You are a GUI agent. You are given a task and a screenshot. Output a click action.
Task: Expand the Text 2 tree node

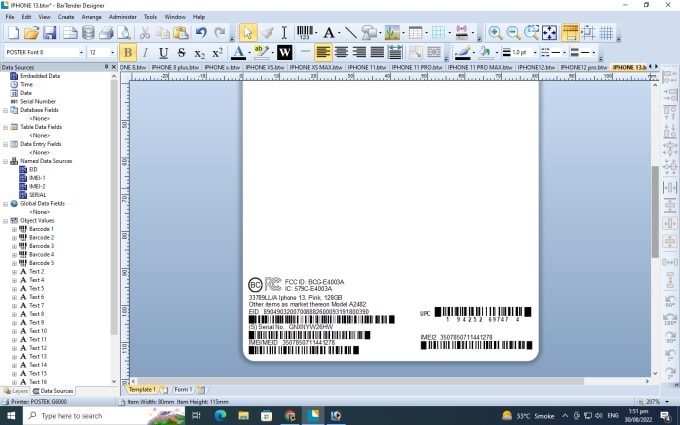[14, 272]
